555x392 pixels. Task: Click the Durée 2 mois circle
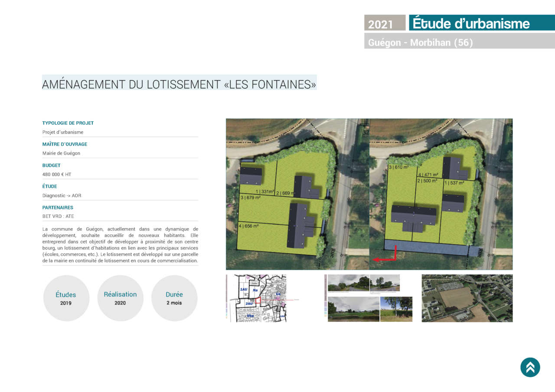(x=174, y=298)
